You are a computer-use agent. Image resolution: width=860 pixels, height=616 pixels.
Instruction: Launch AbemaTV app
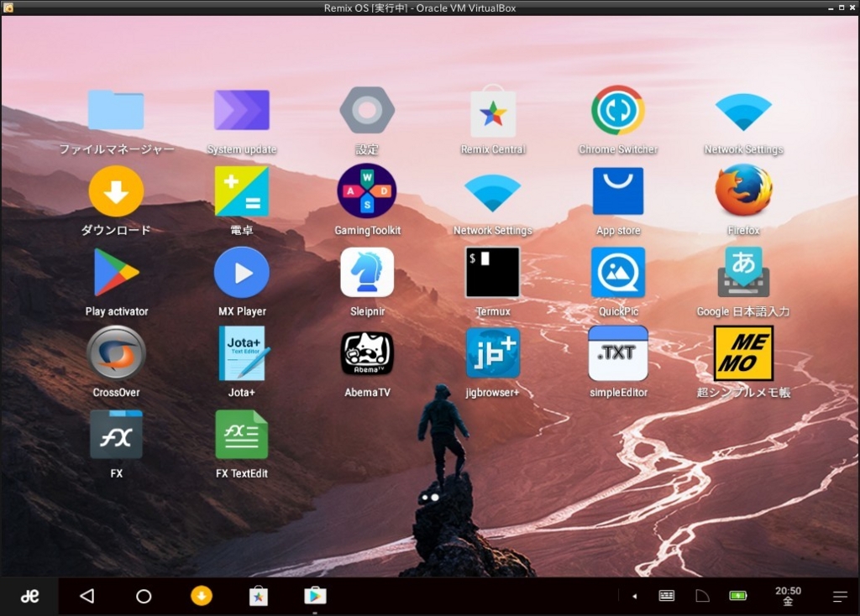pos(367,353)
